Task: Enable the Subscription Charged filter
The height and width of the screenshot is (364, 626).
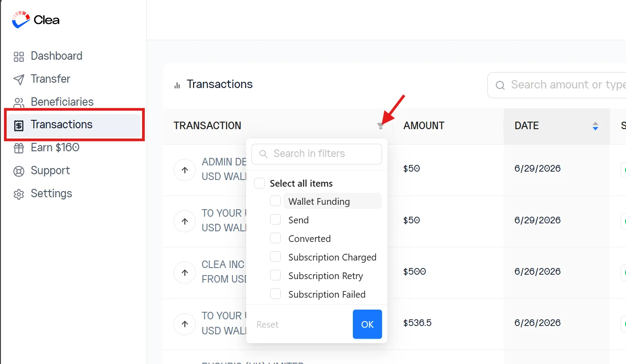Action: (275, 257)
